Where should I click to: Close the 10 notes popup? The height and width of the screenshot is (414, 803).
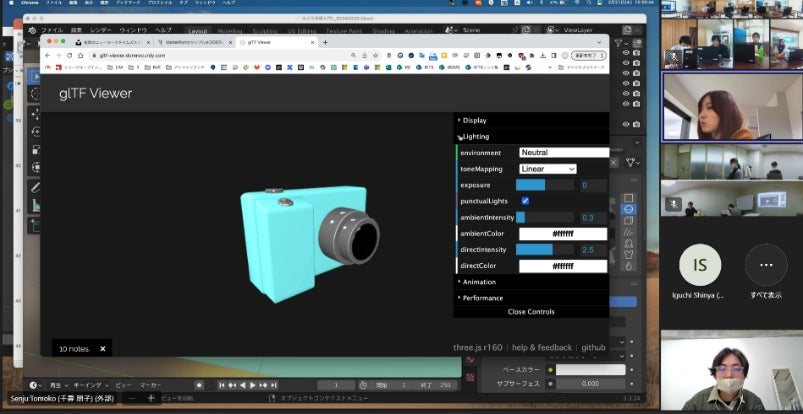click(x=102, y=349)
